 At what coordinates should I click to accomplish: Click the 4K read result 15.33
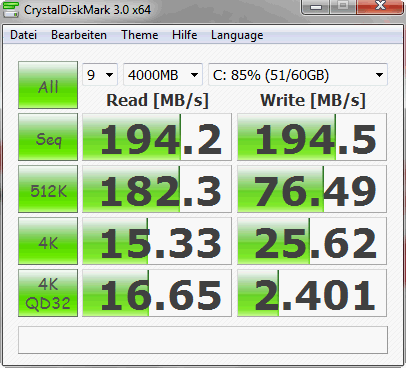tap(157, 241)
